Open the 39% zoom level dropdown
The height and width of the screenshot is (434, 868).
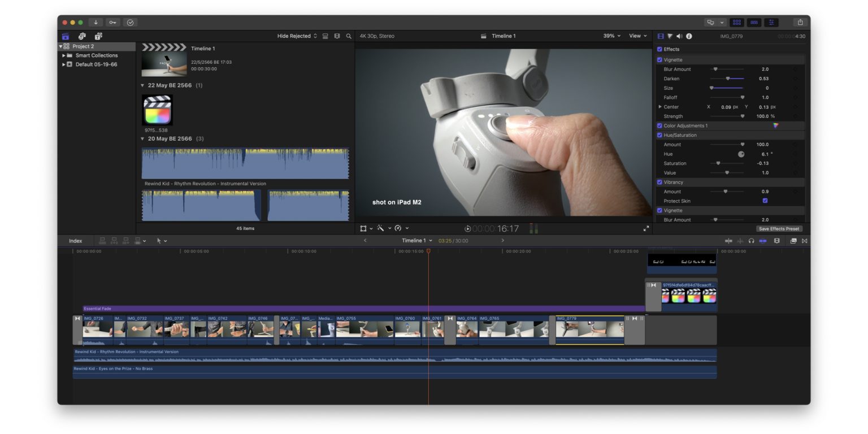point(611,36)
